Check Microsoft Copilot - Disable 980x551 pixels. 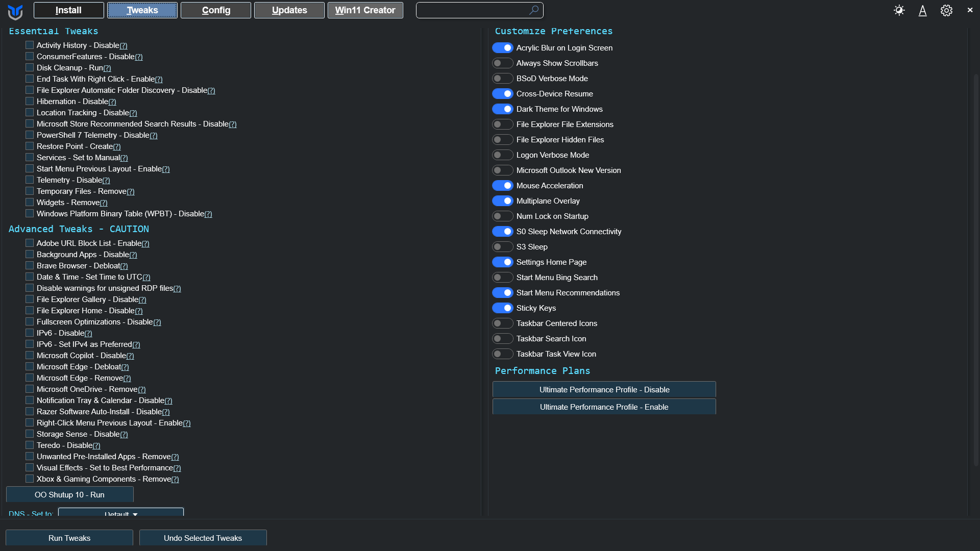30,355
